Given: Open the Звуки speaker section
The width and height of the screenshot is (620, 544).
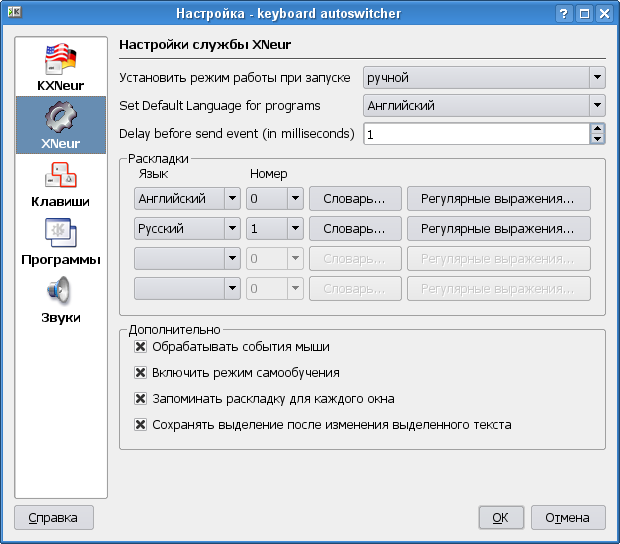Looking at the screenshot, I should pyautogui.click(x=61, y=299).
